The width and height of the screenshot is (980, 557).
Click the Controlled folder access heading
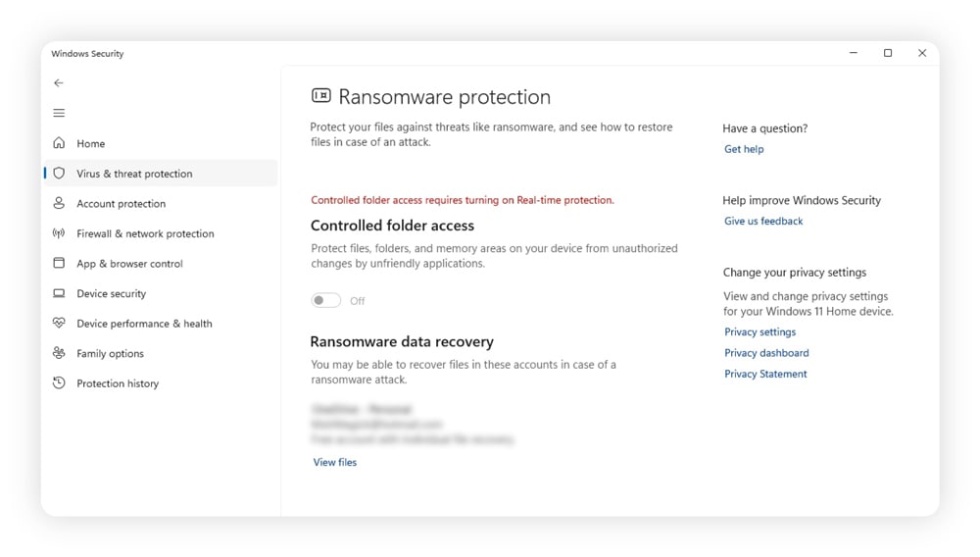pos(393,225)
